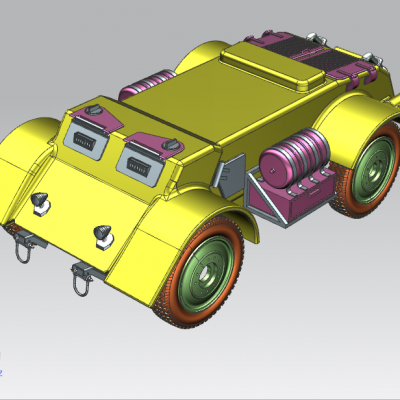Pick the right cone-shaped headlight

coord(104,236)
